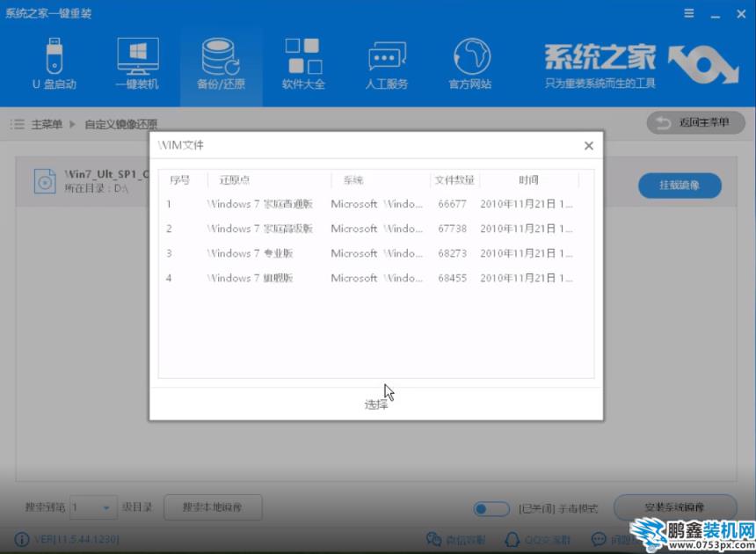Click the 返回主菜单 button
Image resolution: width=756 pixels, height=554 pixels.
[x=695, y=123]
